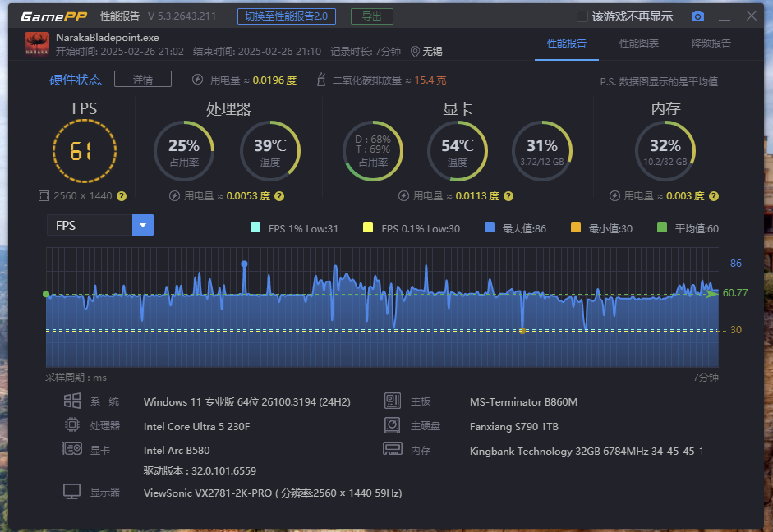The width and height of the screenshot is (773, 532).
Task: Click the 导出 export button
Action: [x=371, y=16]
